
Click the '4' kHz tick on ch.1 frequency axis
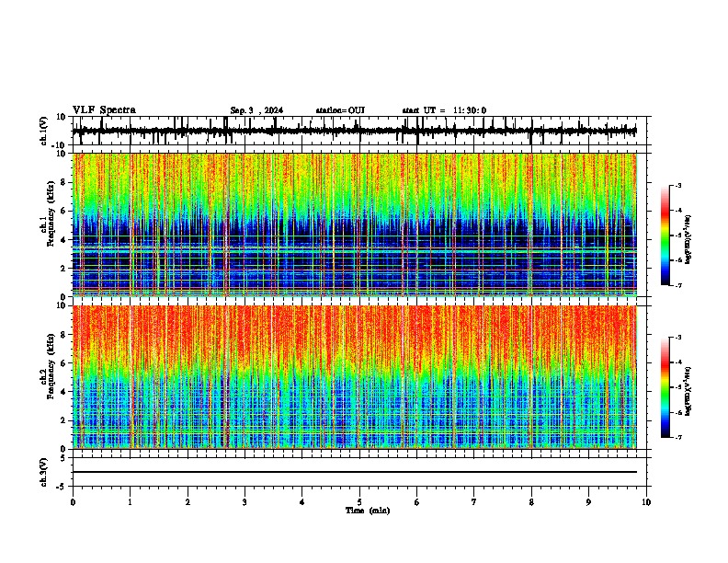64,240
